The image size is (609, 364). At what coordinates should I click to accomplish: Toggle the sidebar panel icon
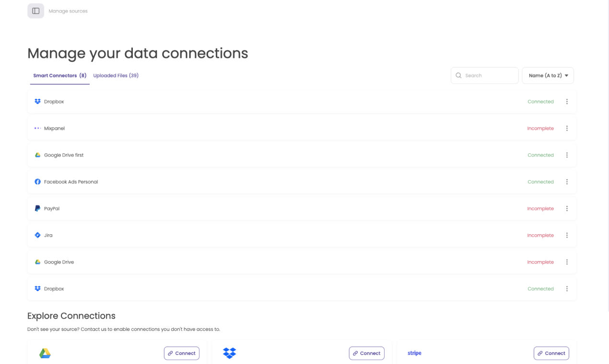(x=35, y=11)
